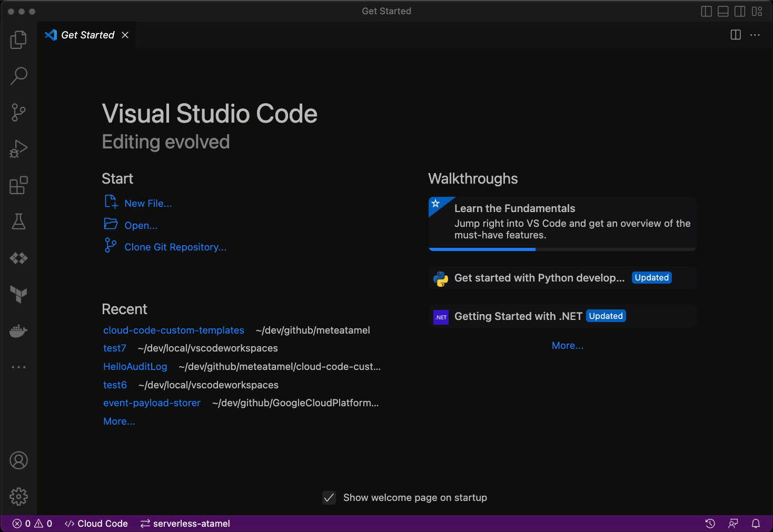
Task: Show More walkthroughs
Action: click(x=568, y=346)
